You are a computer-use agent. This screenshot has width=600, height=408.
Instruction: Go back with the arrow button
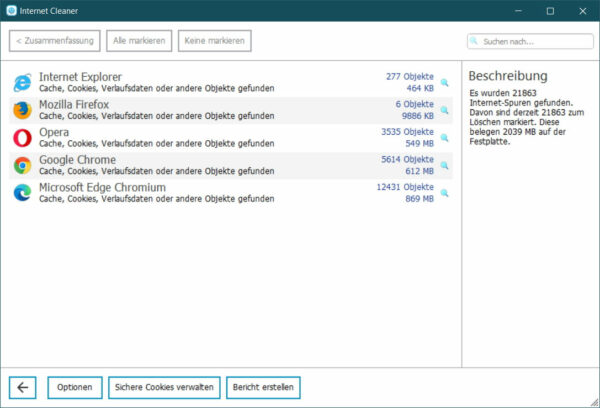click(x=23, y=387)
